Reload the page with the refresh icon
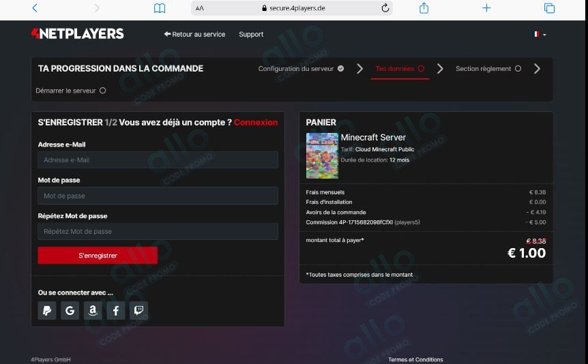 tap(385, 8)
